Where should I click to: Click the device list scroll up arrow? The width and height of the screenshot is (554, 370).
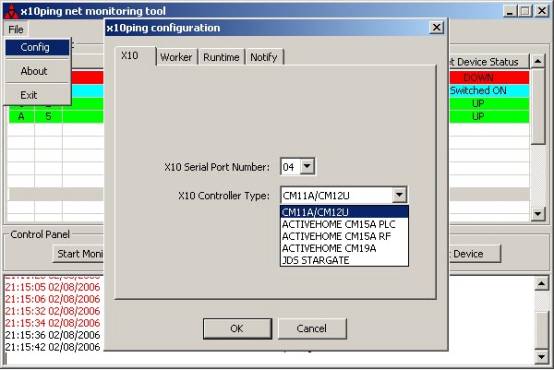(x=538, y=61)
